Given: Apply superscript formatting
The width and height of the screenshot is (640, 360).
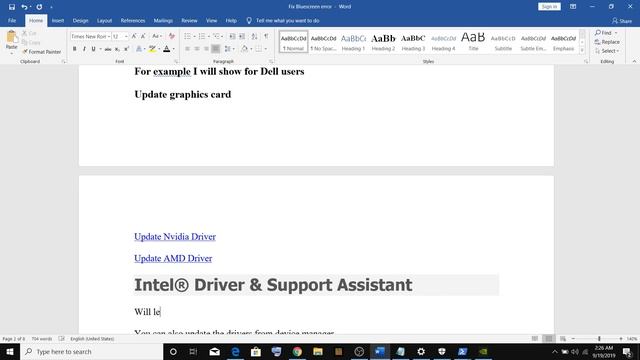Looking at the screenshot, I should (x=127, y=49).
